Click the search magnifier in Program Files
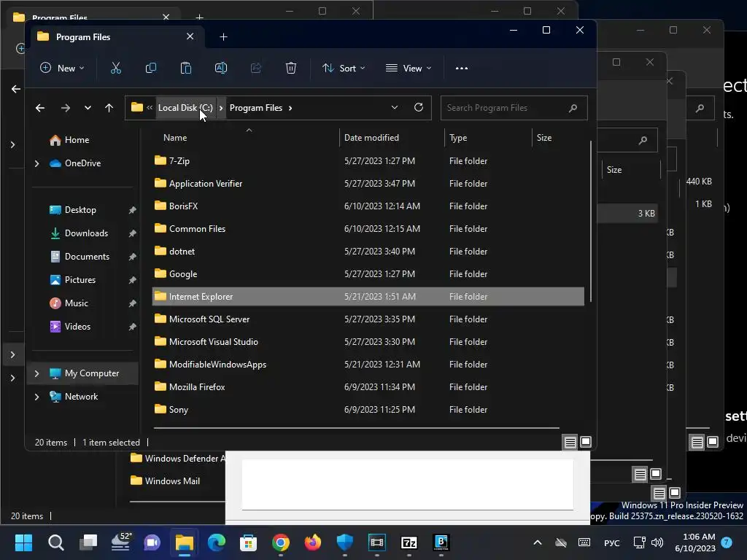 point(573,108)
